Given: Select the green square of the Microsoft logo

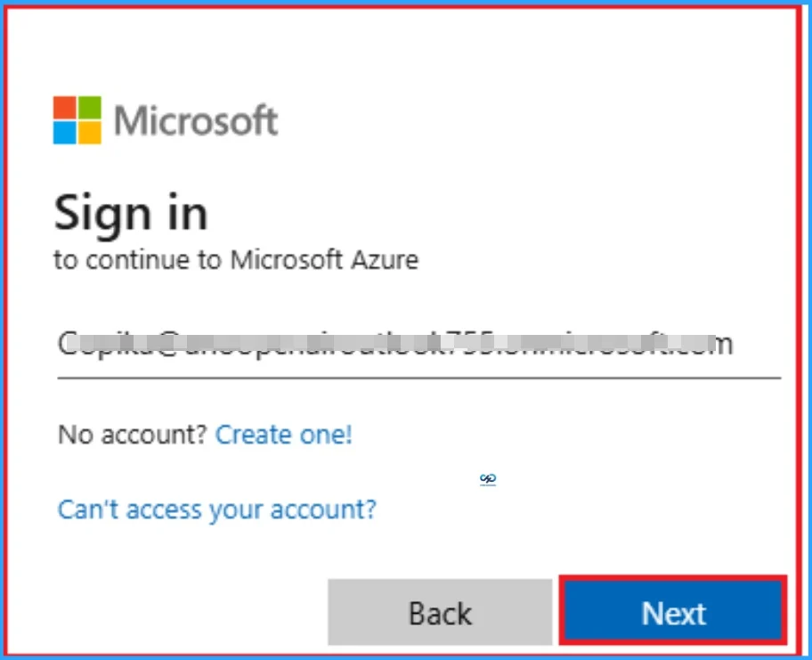Looking at the screenshot, I should 89,106.
